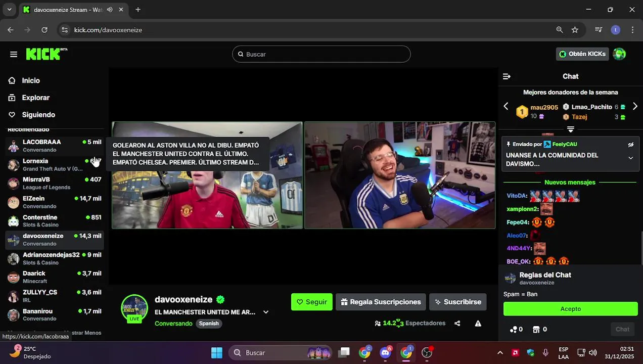
Task: Click Regala Suscripciones button
Action: (x=381, y=302)
